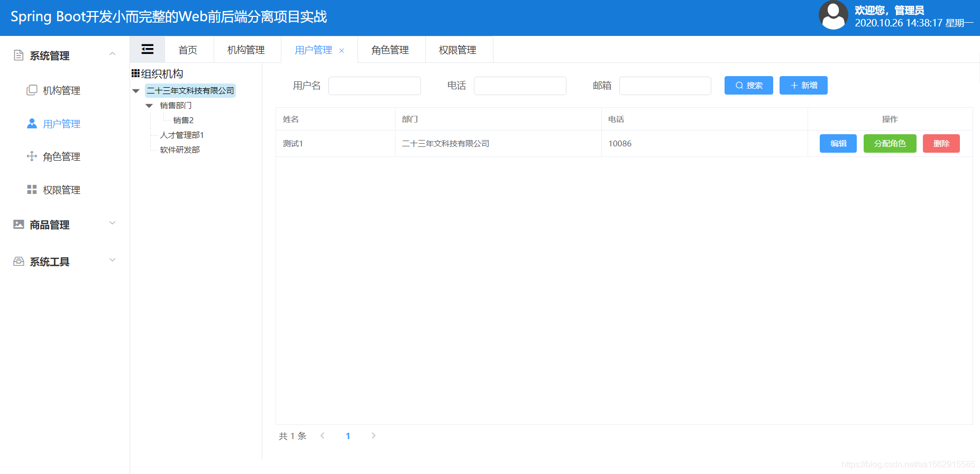Expand the 系统工具 menu chevron
The width and height of the screenshot is (980, 474).
[x=112, y=260]
